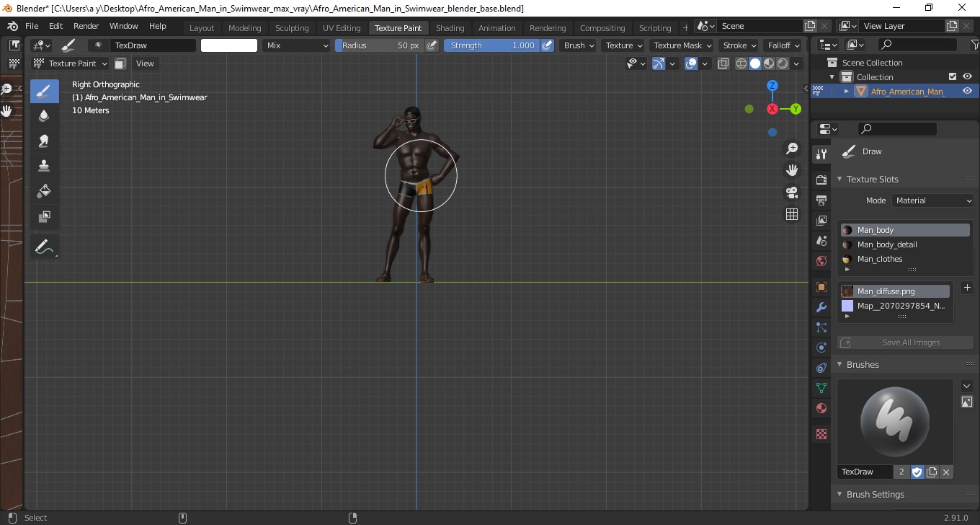Select the Annotate pencil tool
The width and height of the screenshot is (980, 525).
pyautogui.click(x=45, y=247)
